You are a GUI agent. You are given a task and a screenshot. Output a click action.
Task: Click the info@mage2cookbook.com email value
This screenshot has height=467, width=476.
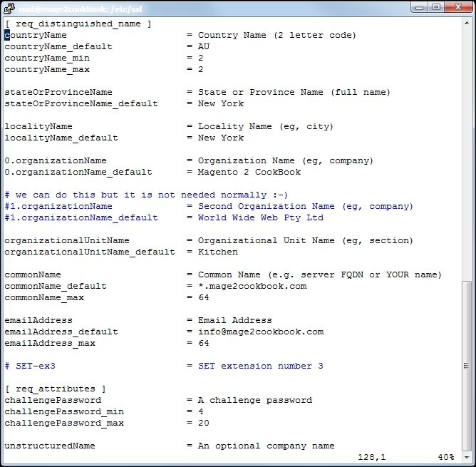(x=260, y=332)
